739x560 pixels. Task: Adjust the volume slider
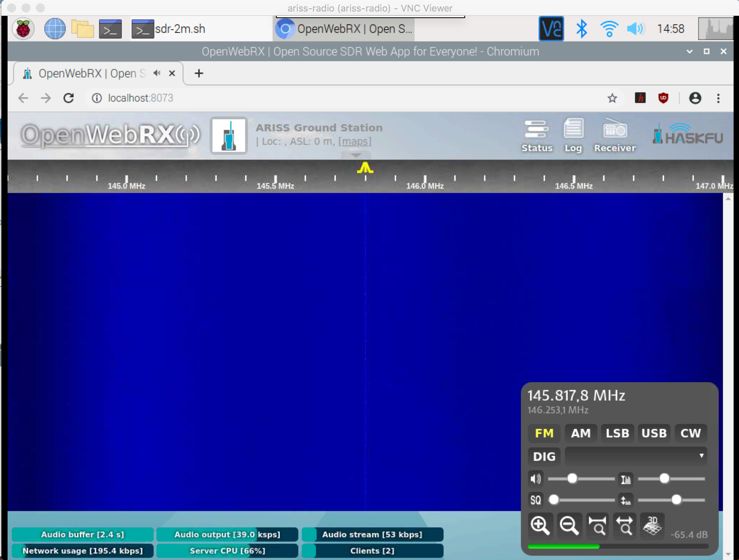coord(581,479)
